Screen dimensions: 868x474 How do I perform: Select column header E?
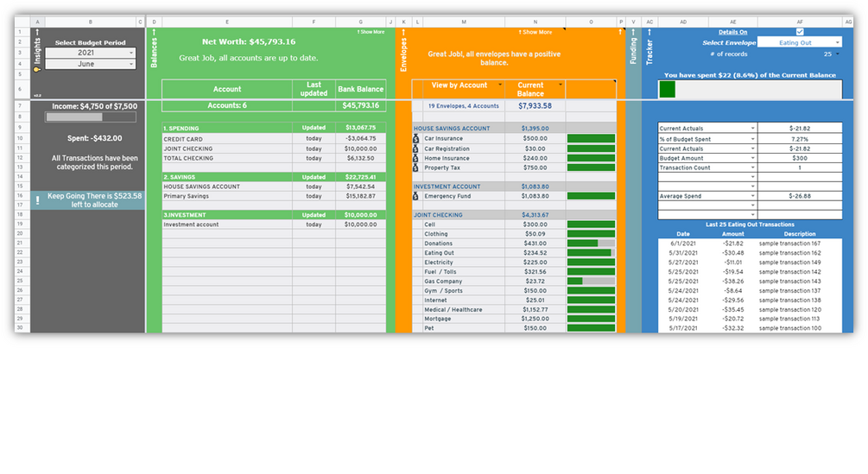pyautogui.click(x=227, y=22)
